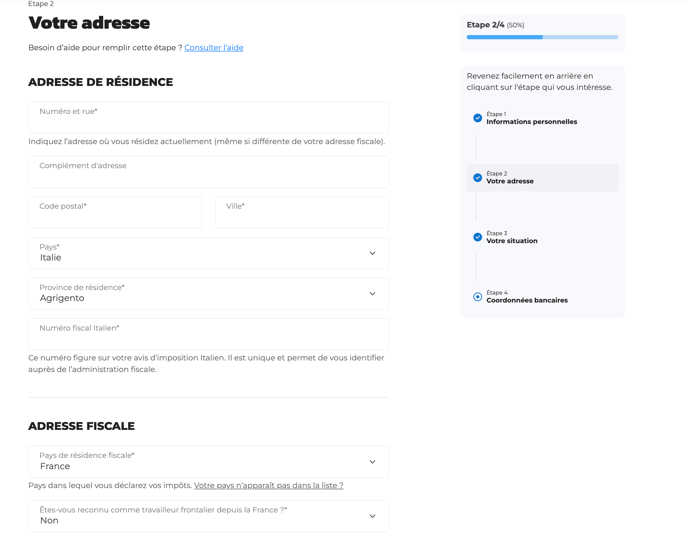Select the Votre situation step
The height and width of the screenshot is (535, 688).
coord(512,241)
